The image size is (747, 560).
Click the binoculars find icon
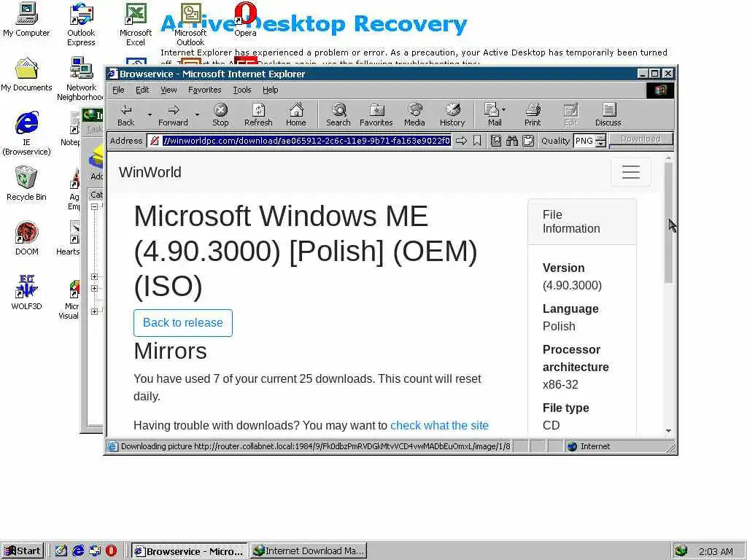point(511,141)
